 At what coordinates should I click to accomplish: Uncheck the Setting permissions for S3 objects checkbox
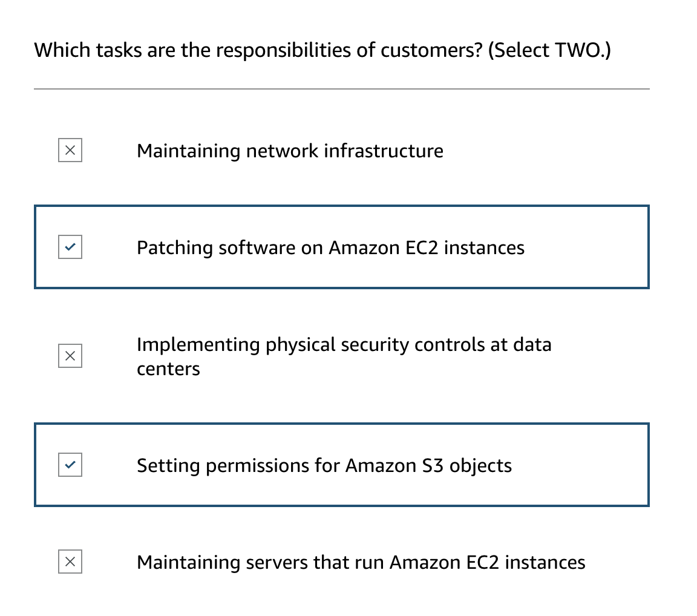click(x=70, y=465)
